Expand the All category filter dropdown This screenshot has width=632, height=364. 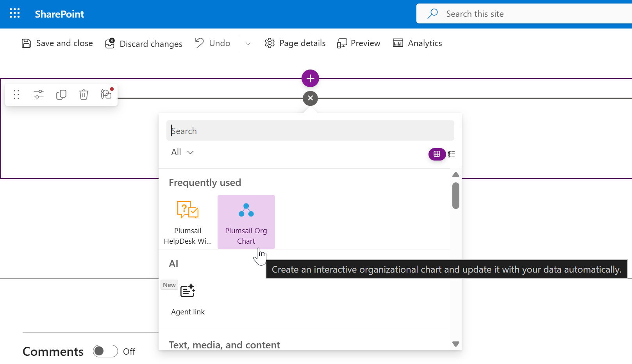click(182, 152)
